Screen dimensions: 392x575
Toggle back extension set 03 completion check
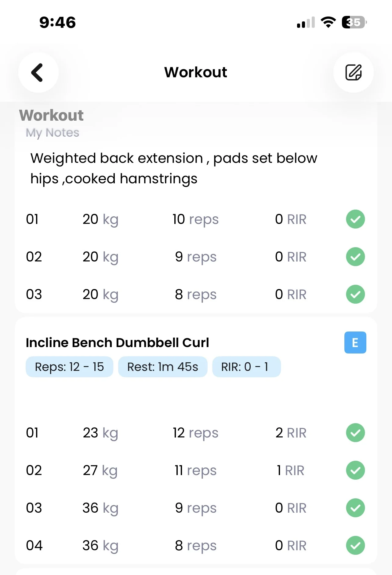click(x=355, y=294)
